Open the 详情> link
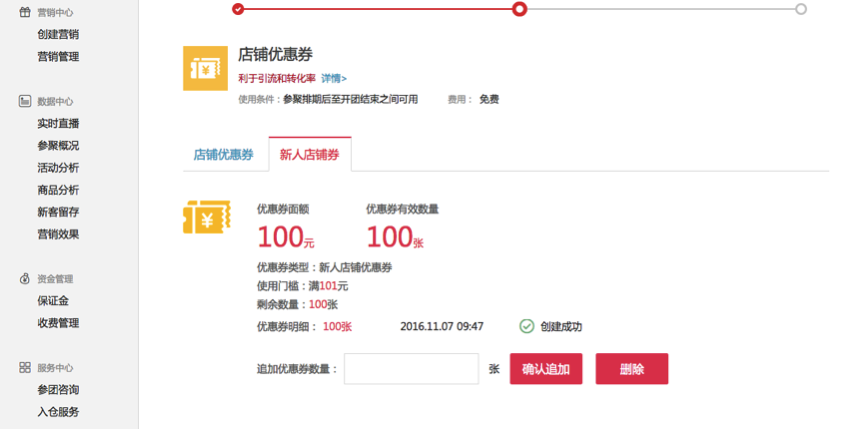Image resolution: width=866 pixels, height=430 pixels. pos(334,78)
